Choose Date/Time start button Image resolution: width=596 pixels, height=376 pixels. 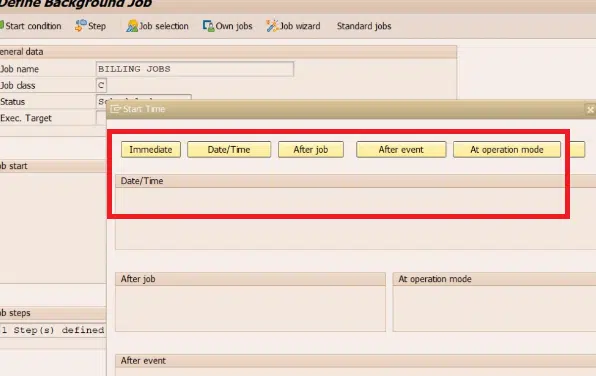229,149
